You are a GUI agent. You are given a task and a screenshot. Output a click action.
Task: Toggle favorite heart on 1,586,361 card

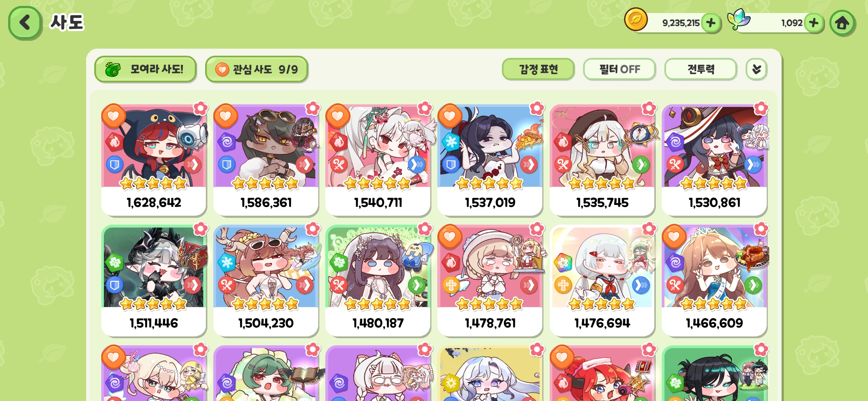(226, 116)
